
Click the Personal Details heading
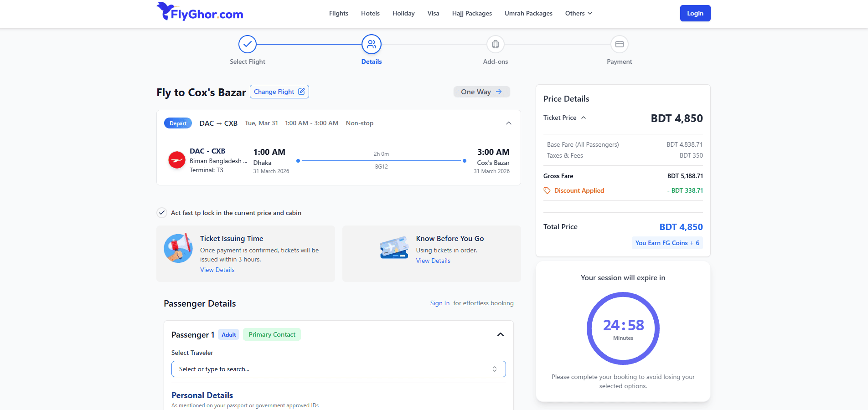(x=202, y=395)
